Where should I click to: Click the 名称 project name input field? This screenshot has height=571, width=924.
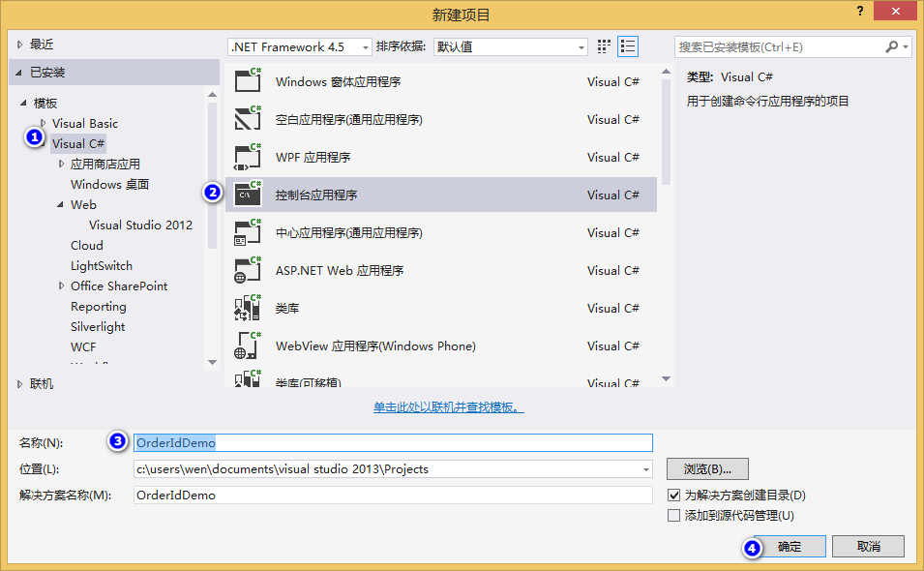[393, 442]
